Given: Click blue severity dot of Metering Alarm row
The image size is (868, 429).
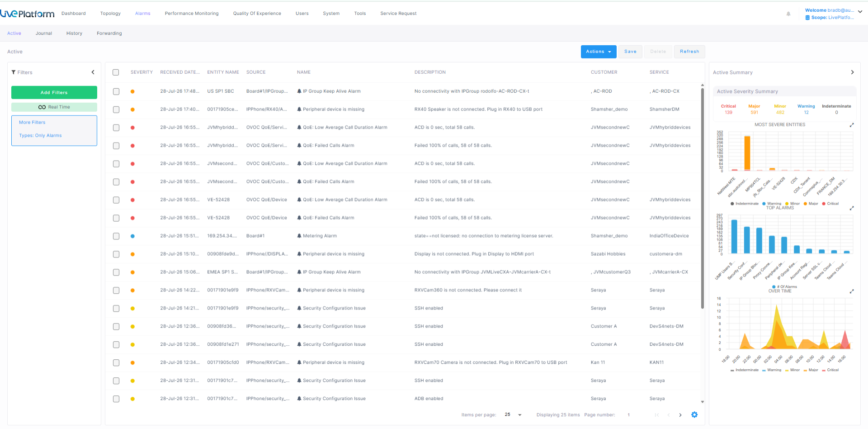Looking at the screenshot, I should point(132,236).
